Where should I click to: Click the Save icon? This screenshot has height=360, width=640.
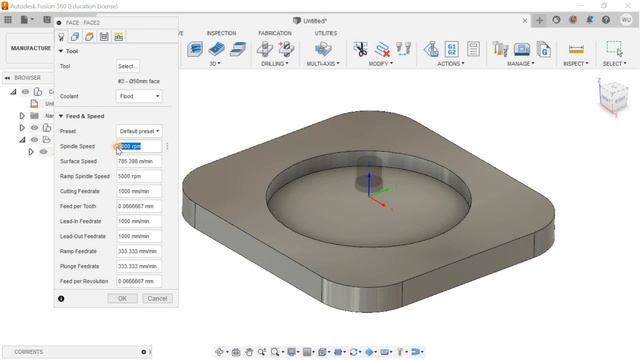point(47,20)
